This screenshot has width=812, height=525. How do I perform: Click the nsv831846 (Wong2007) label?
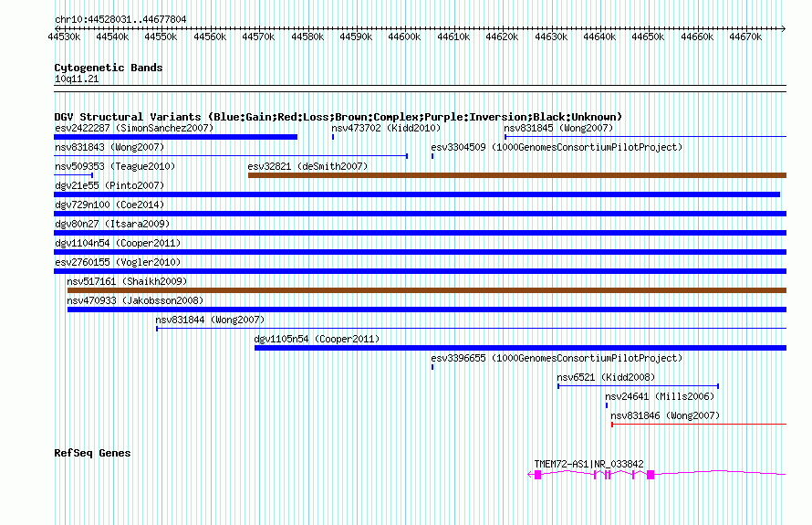(665, 415)
